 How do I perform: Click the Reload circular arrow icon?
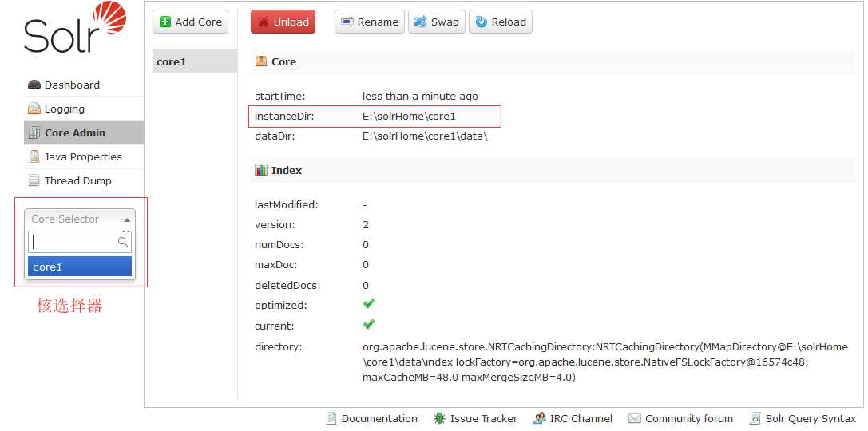tap(482, 22)
